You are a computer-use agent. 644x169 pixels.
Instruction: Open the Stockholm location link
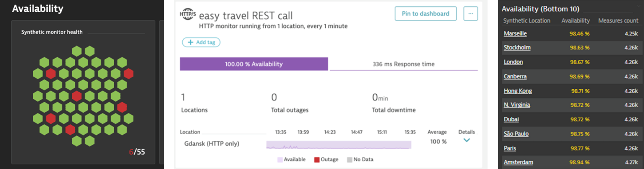pos(517,48)
